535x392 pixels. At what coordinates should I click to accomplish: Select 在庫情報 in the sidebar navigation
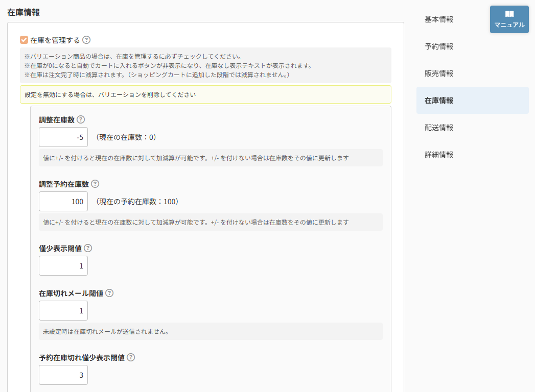pyautogui.click(x=473, y=100)
